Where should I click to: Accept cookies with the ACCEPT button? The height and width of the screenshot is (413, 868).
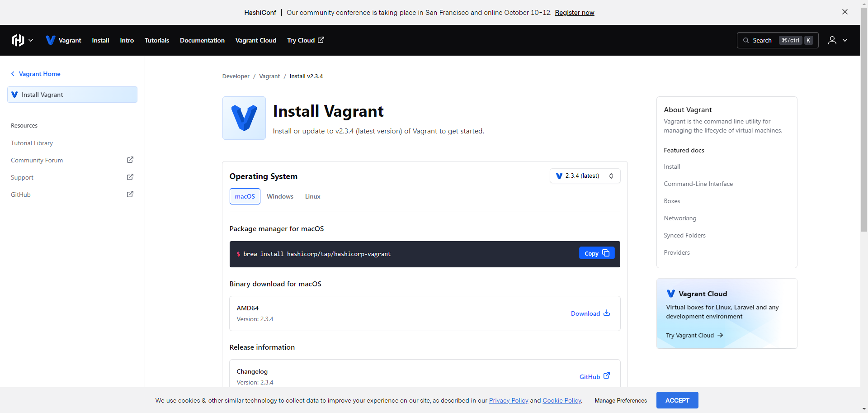[677, 400]
